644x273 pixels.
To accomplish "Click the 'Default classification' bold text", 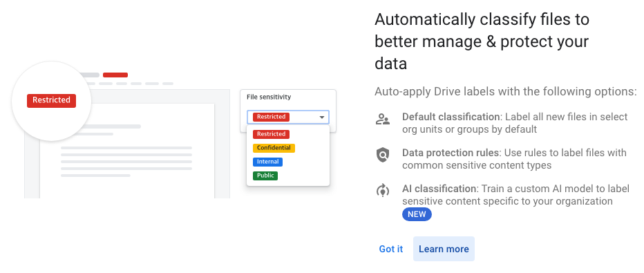I will pos(451,117).
